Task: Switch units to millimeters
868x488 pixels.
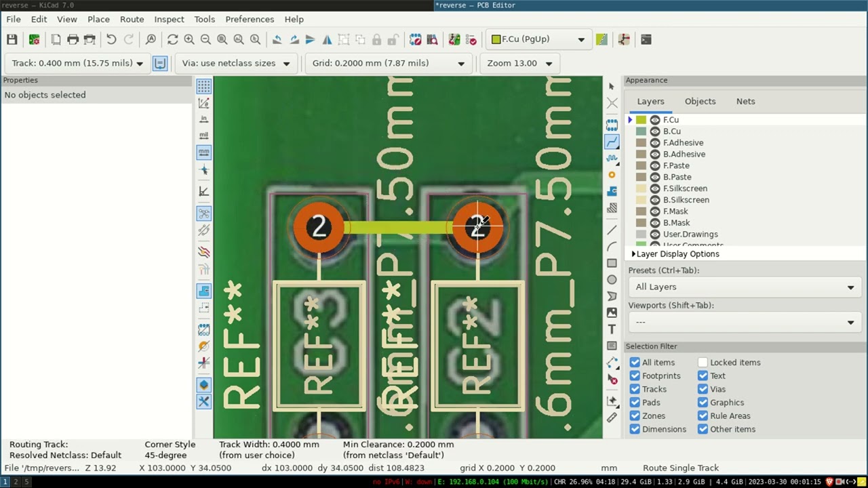Action: [x=203, y=152]
